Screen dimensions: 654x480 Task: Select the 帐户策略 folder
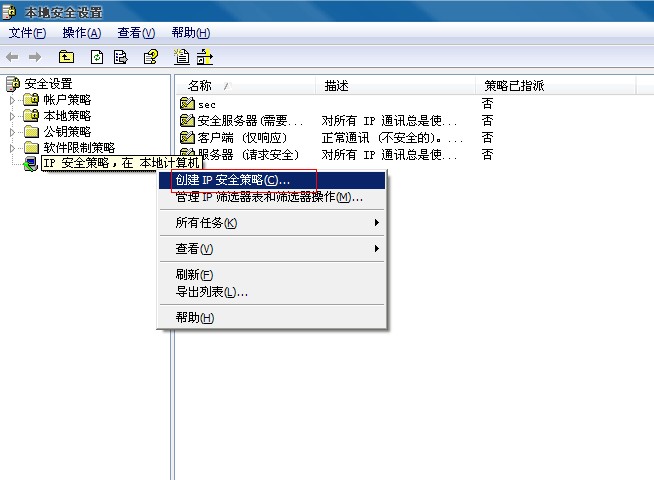[67, 100]
